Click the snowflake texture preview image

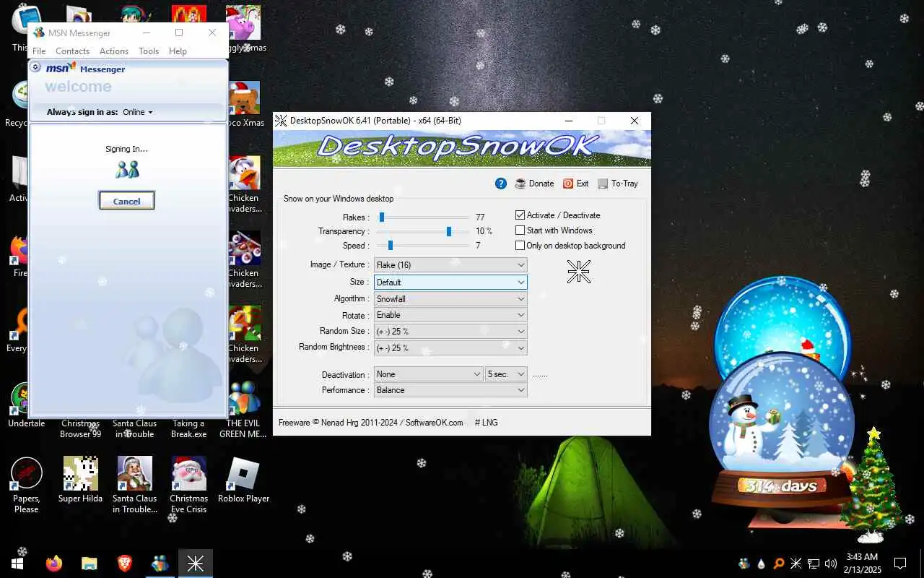point(578,272)
